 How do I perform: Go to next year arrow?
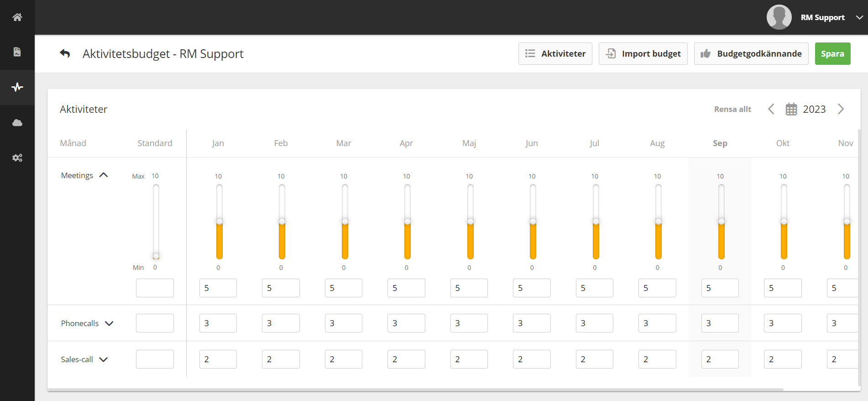pyautogui.click(x=841, y=109)
